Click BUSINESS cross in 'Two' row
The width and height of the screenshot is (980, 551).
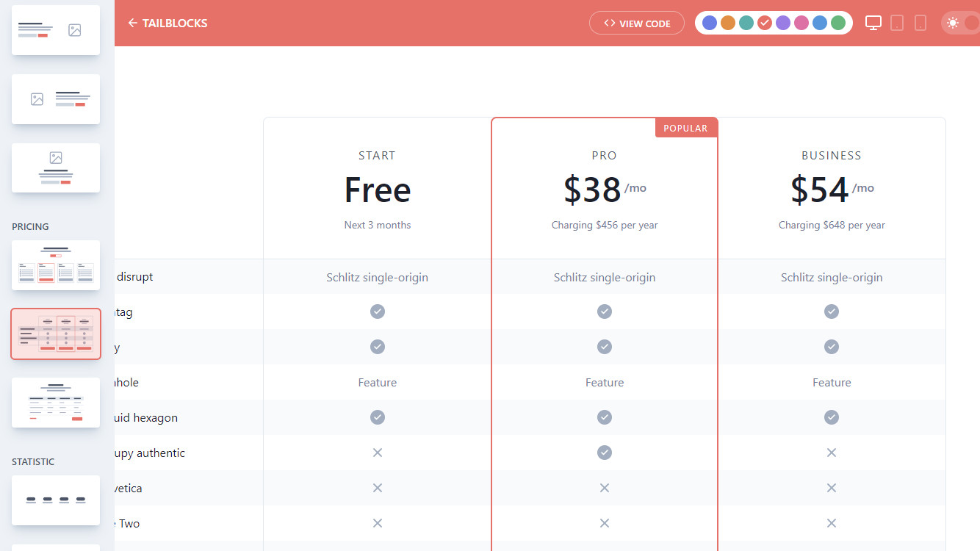click(x=832, y=523)
